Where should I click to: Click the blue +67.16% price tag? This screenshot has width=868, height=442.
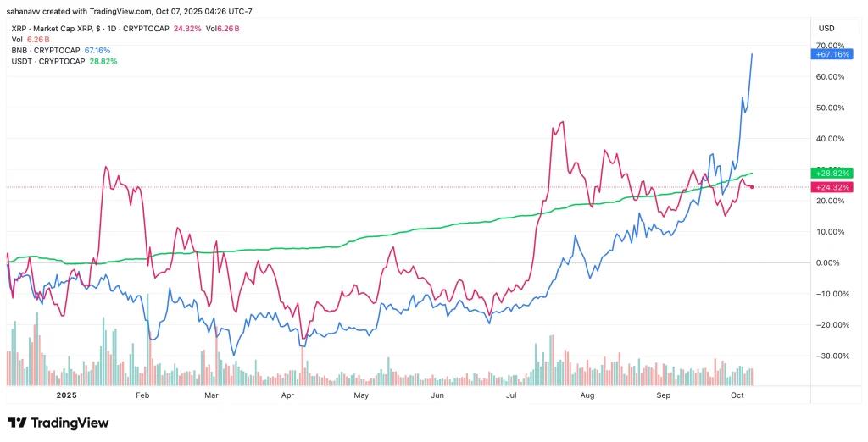(x=830, y=54)
